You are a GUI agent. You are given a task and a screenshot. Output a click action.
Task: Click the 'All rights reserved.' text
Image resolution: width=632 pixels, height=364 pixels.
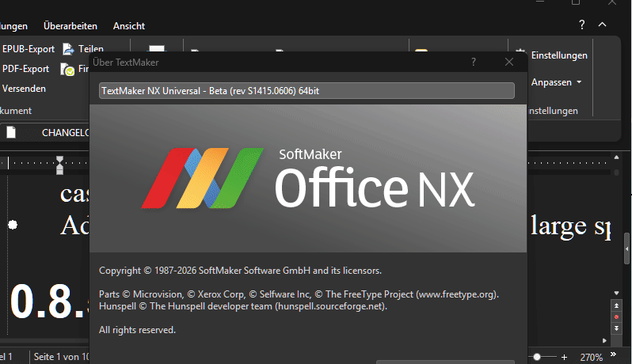point(138,330)
